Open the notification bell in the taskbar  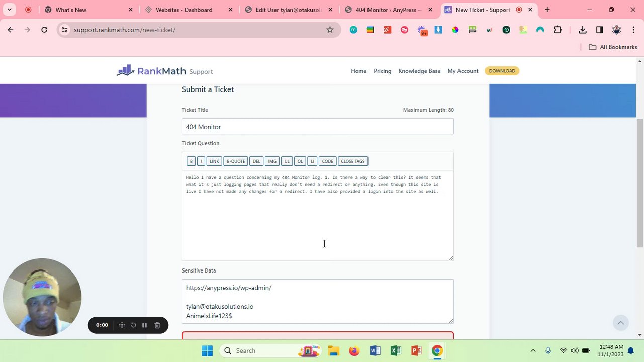click(631, 351)
